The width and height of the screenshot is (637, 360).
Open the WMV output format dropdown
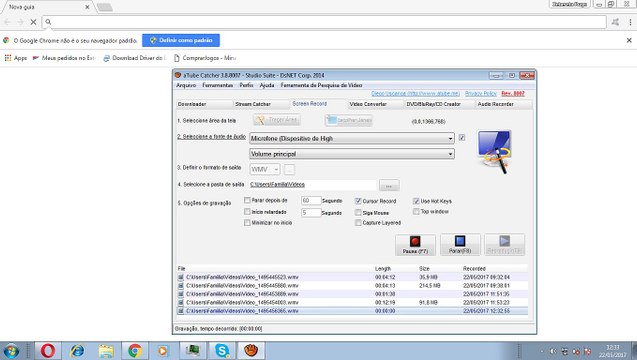265,169
